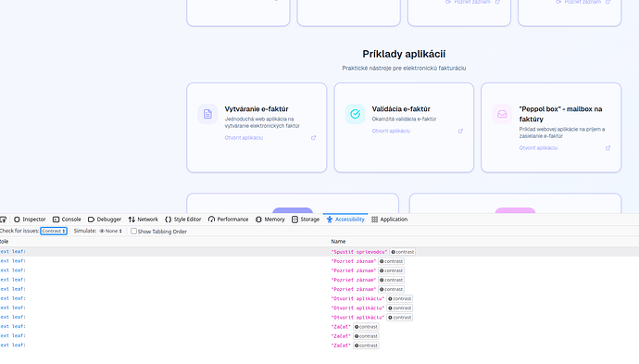
Task: Switch to the Storage tab
Action: [x=306, y=220]
